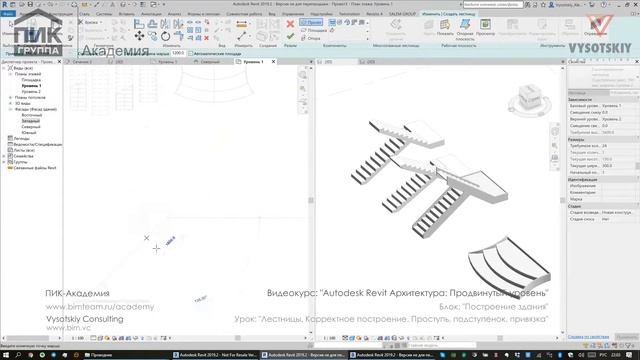
Task: Open the Аннотации ribbon tab
Action: click(x=151, y=14)
